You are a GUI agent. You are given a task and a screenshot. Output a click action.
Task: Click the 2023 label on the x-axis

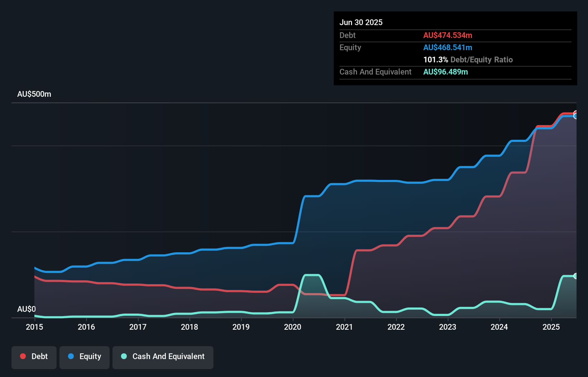[x=448, y=327]
